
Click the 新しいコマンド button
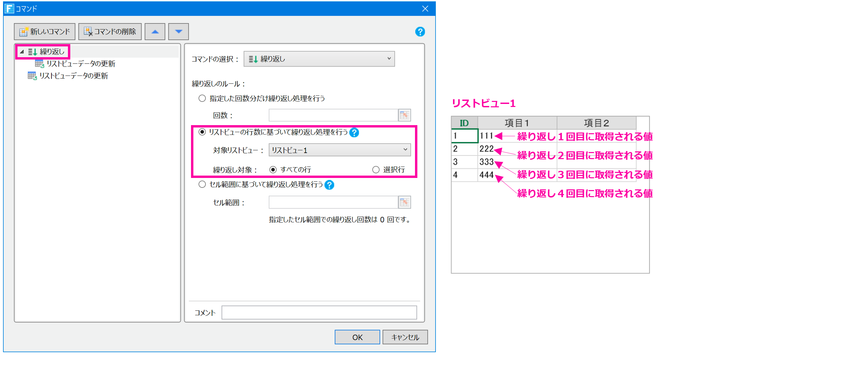(x=44, y=32)
